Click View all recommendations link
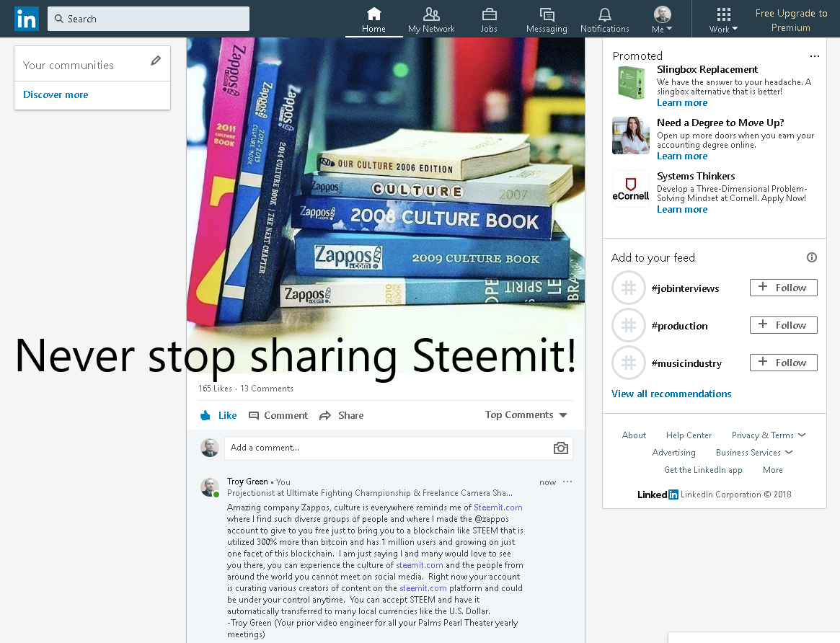Screen dimensions: 840x643 tap(671, 394)
